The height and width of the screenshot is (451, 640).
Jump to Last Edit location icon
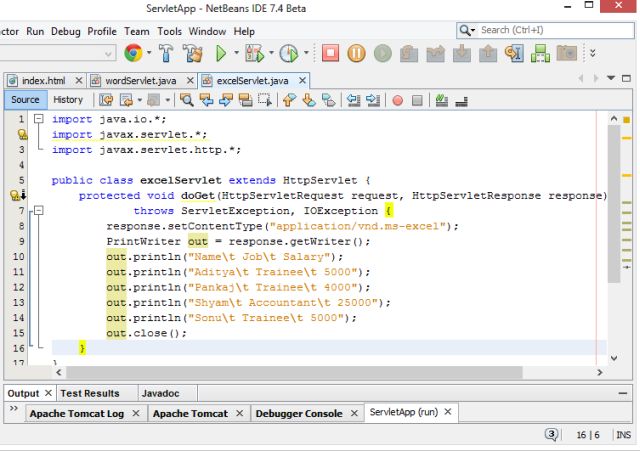pos(106,100)
